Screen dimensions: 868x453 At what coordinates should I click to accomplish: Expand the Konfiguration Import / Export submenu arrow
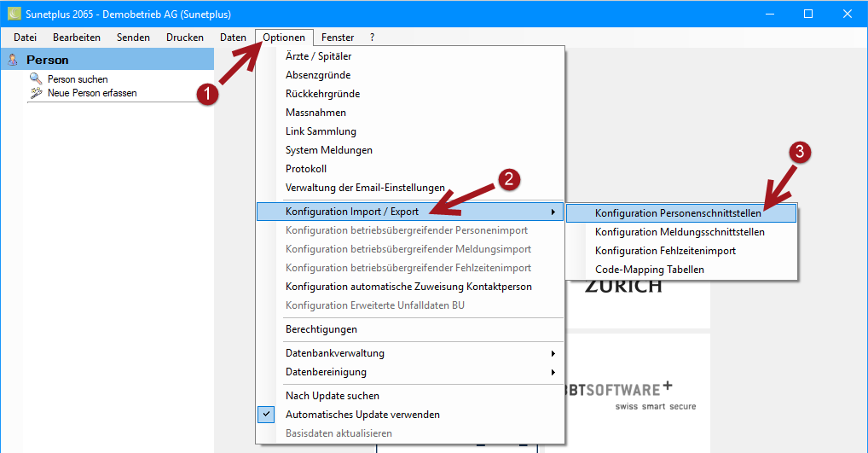(553, 212)
